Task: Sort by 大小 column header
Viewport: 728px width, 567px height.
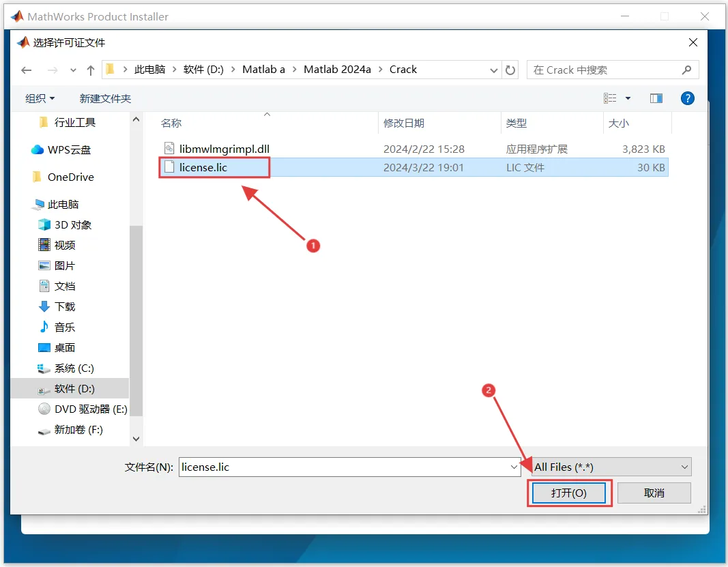Action: click(618, 123)
